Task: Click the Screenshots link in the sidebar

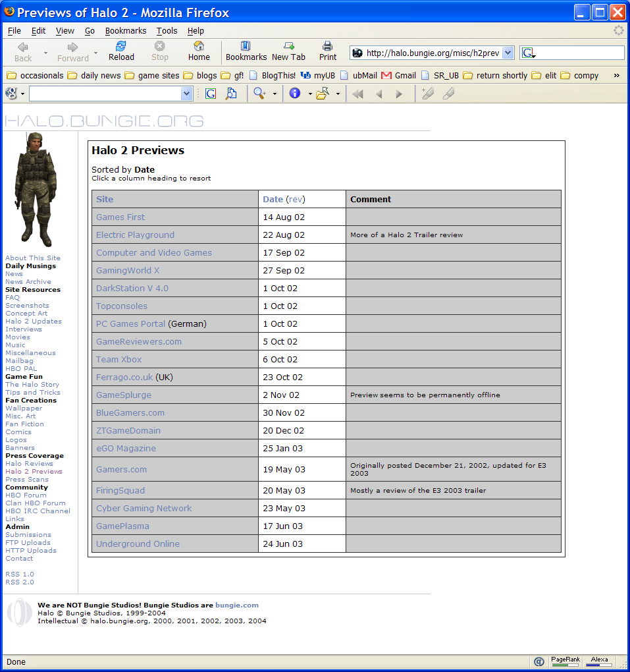Action: (x=27, y=306)
